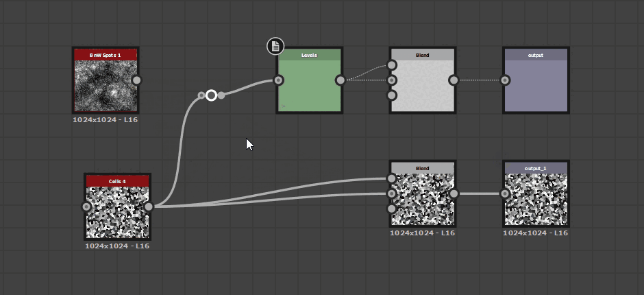Select the output_1 node thumbnail

(x=536, y=199)
